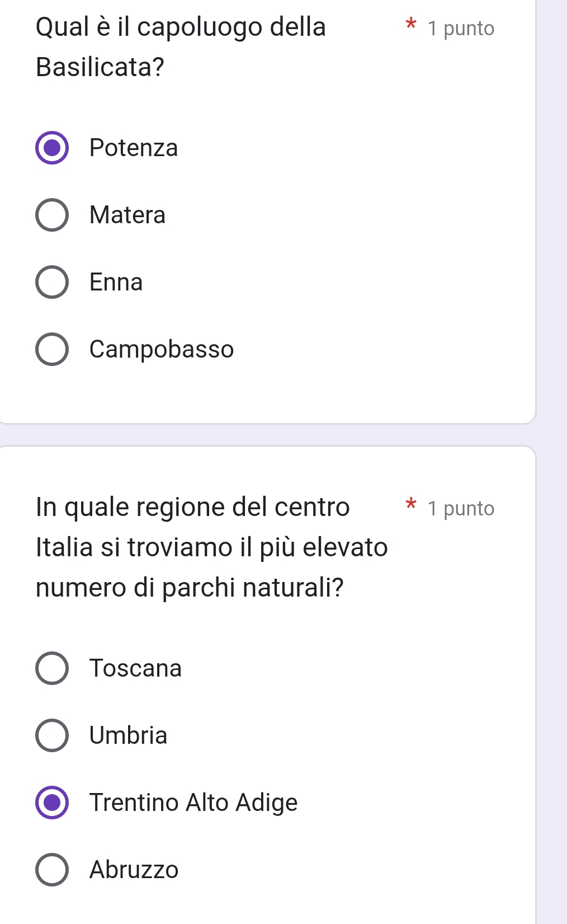Click the "Trentino Alto Adige" label text
Screen dimensions: 567x924
pos(193,803)
